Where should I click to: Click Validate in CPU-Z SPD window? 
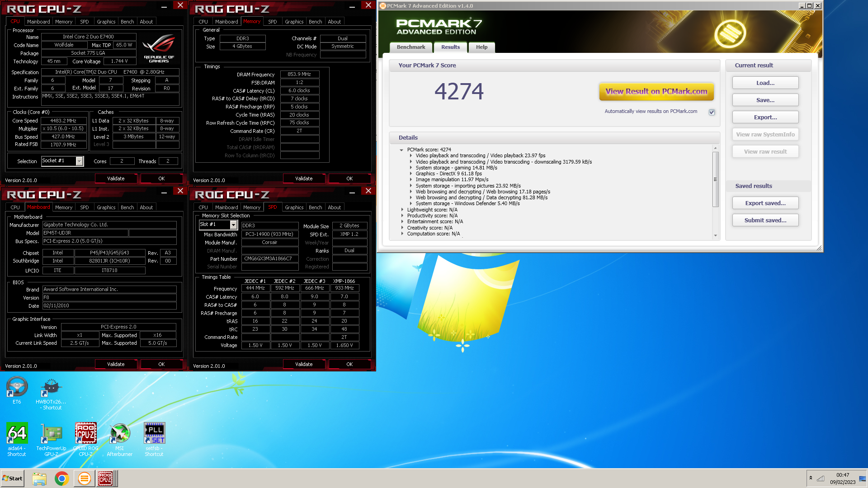pos(304,364)
